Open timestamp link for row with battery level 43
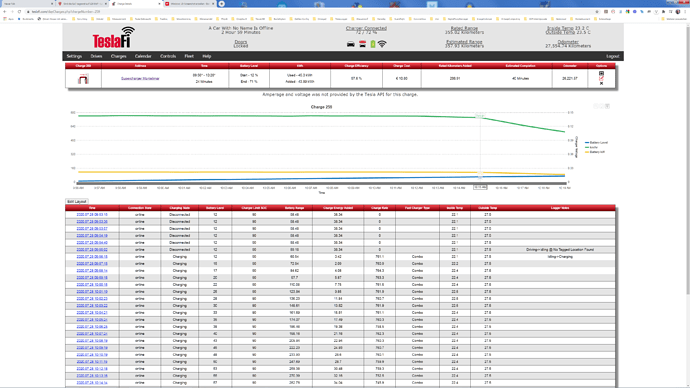The height and width of the screenshot is (388, 690). [92, 340]
